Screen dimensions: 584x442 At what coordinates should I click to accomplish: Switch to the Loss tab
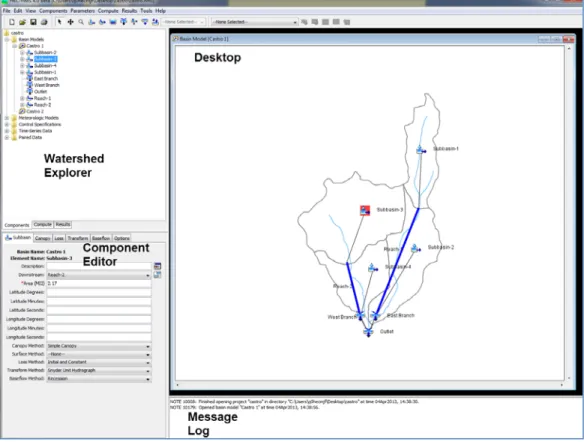click(x=59, y=238)
